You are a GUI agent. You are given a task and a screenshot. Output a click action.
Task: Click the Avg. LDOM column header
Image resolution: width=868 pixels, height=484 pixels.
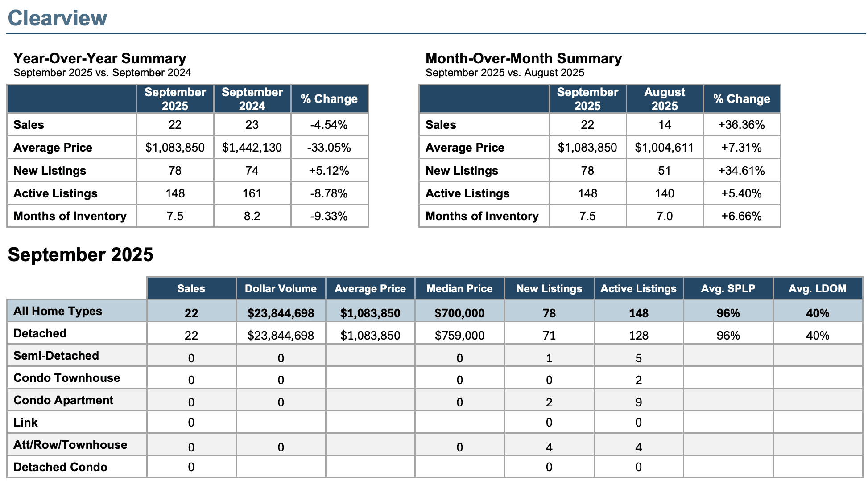click(817, 289)
